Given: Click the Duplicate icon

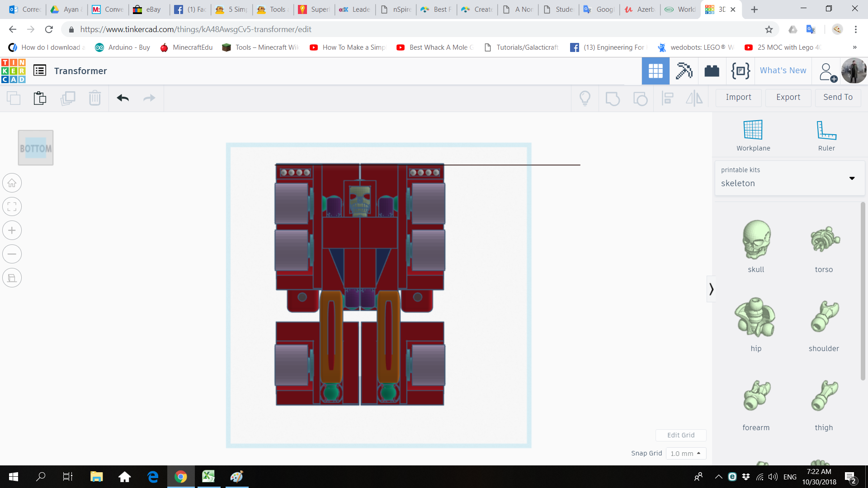Looking at the screenshot, I should pyautogui.click(x=68, y=98).
